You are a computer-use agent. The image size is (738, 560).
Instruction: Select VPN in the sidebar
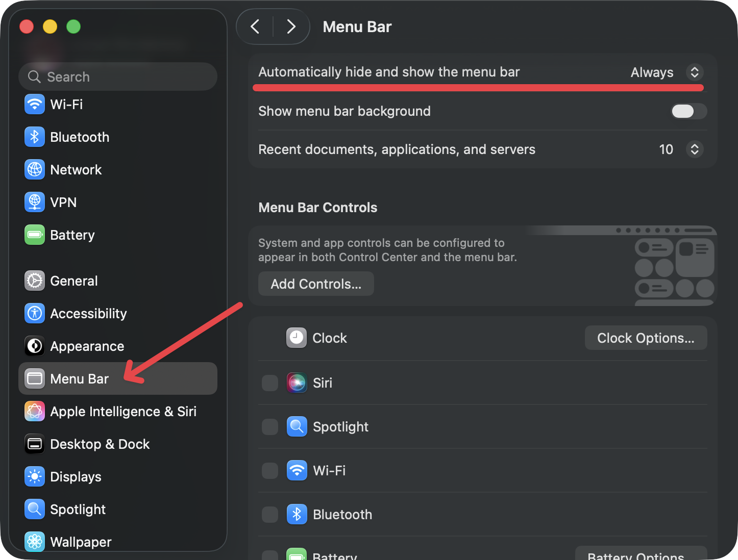118,202
